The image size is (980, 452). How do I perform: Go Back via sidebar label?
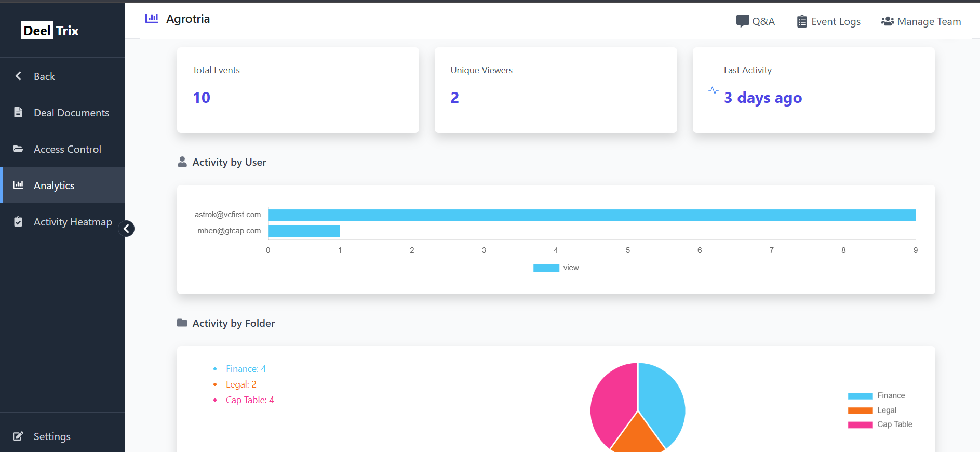[x=44, y=76]
